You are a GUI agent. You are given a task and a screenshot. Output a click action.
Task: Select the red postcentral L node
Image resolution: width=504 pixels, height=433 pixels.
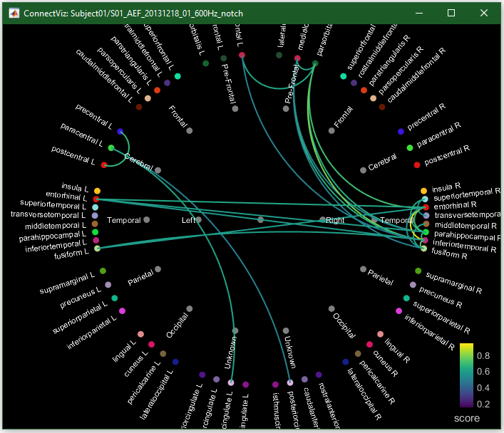coord(104,165)
